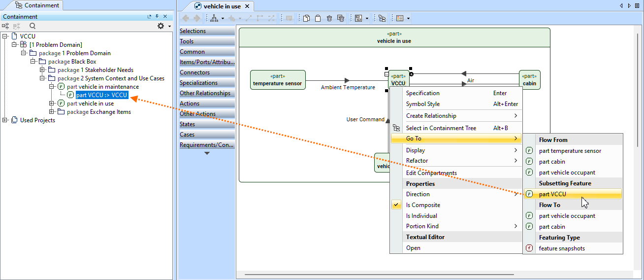Click the horizontal scrollbar below the diagram
The image size is (644, 280).
[x=379, y=275]
